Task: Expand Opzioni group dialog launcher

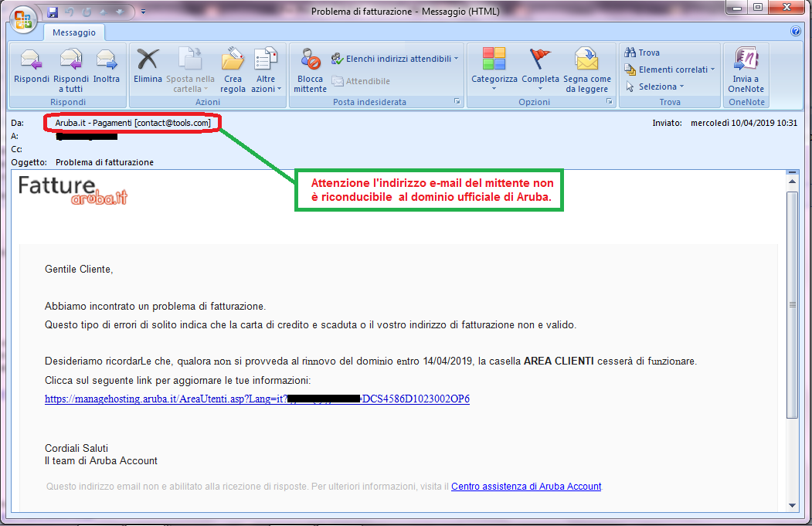Action: point(610,101)
